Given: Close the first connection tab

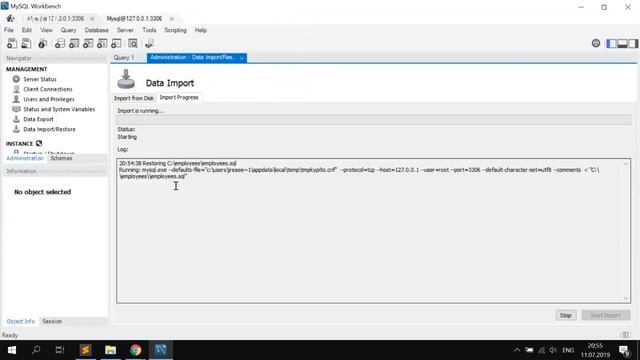Looking at the screenshot, I should click(92, 19).
